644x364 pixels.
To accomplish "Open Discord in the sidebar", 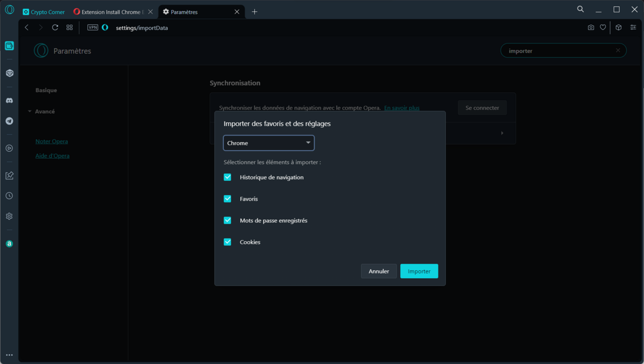I will [9, 100].
